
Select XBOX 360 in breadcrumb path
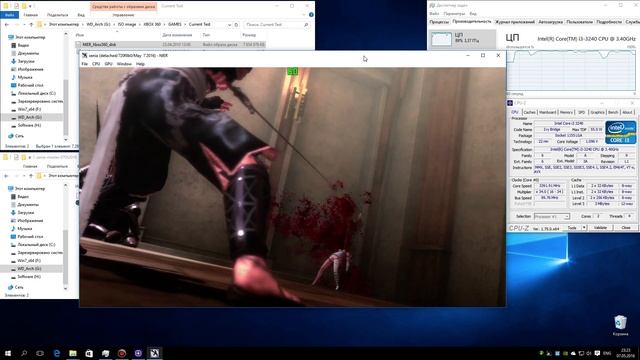pyautogui.click(x=152, y=24)
